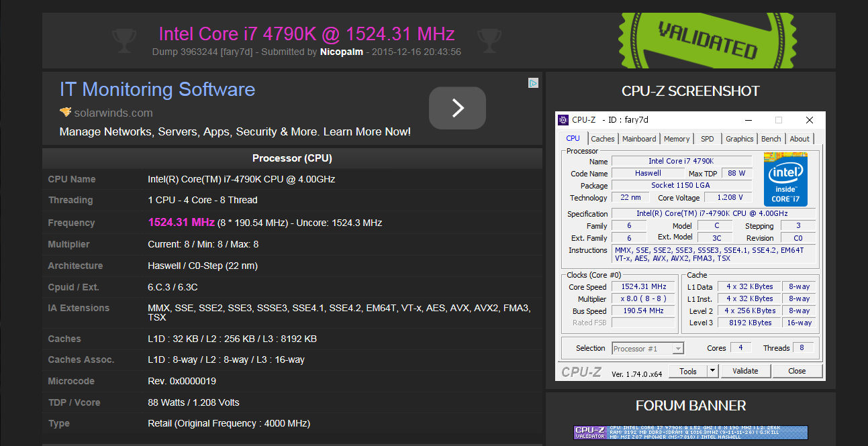The image size is (868, 446).
Task: Click the Cores count field '4'
Action: (x=740, y=347)
